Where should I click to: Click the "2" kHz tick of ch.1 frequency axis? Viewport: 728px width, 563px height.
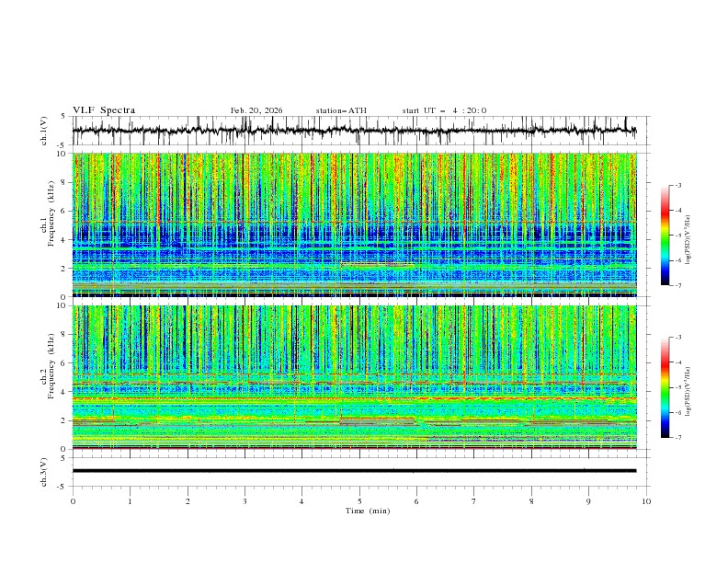[x=64, y=269]
